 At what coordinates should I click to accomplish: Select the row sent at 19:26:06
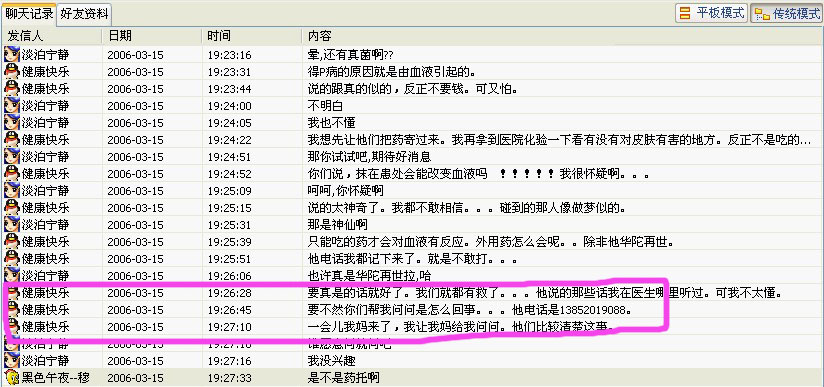(x=412, y=276)
